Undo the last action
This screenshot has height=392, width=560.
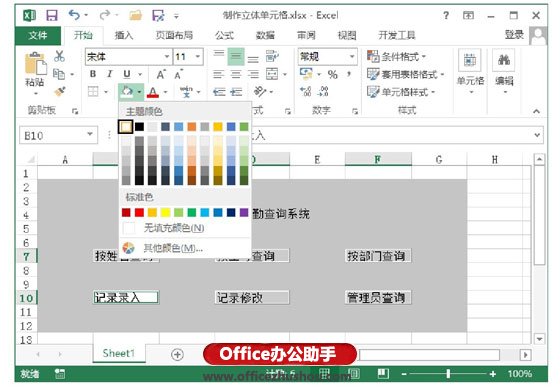click(74, 15)
